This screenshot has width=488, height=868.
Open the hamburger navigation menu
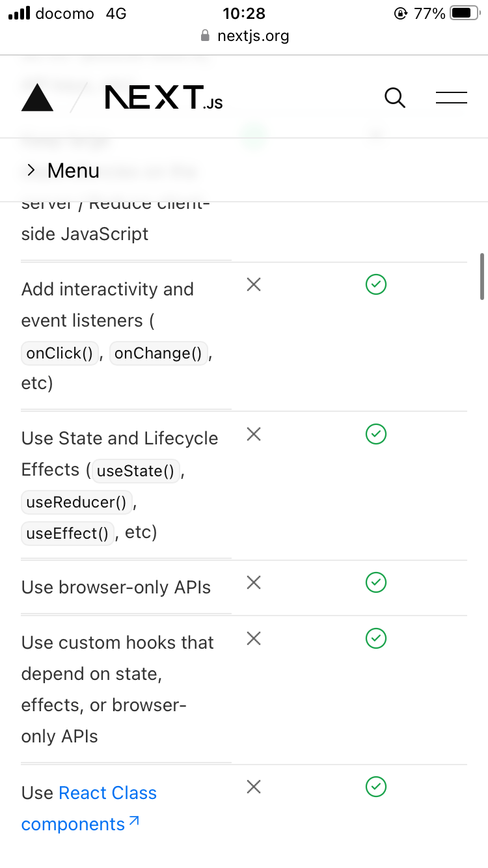(452, 98)
